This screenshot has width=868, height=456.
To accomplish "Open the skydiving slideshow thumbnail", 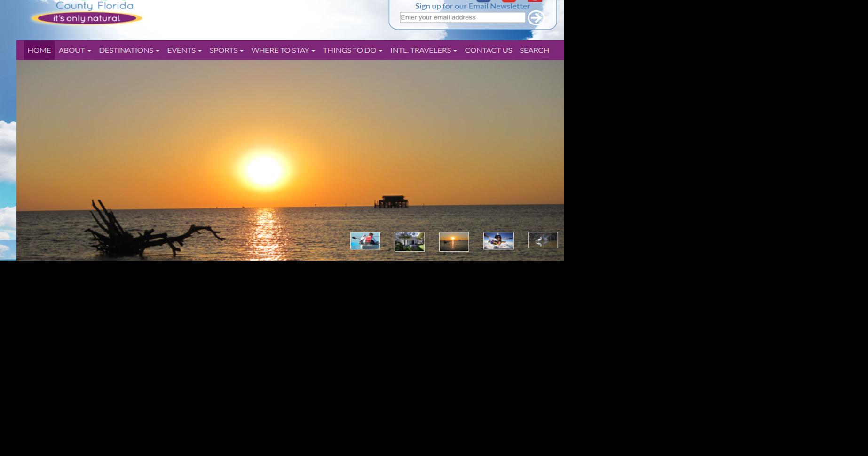I will (x=498, y=241).
